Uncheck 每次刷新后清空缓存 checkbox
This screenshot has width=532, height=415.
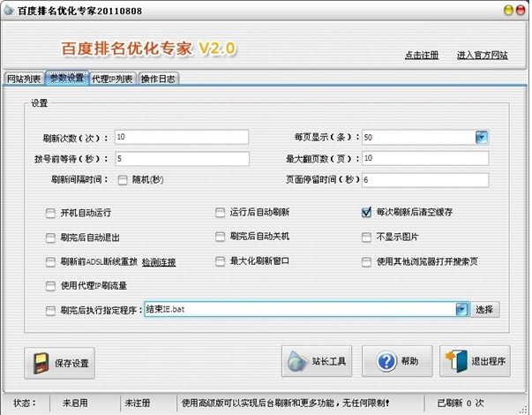coord(366,213)
